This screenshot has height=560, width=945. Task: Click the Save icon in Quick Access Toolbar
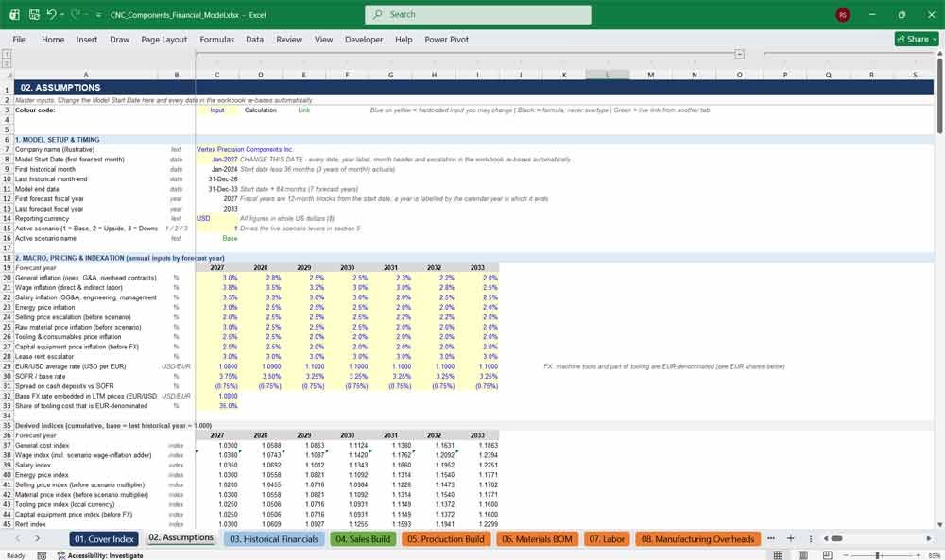pos(34,14)
